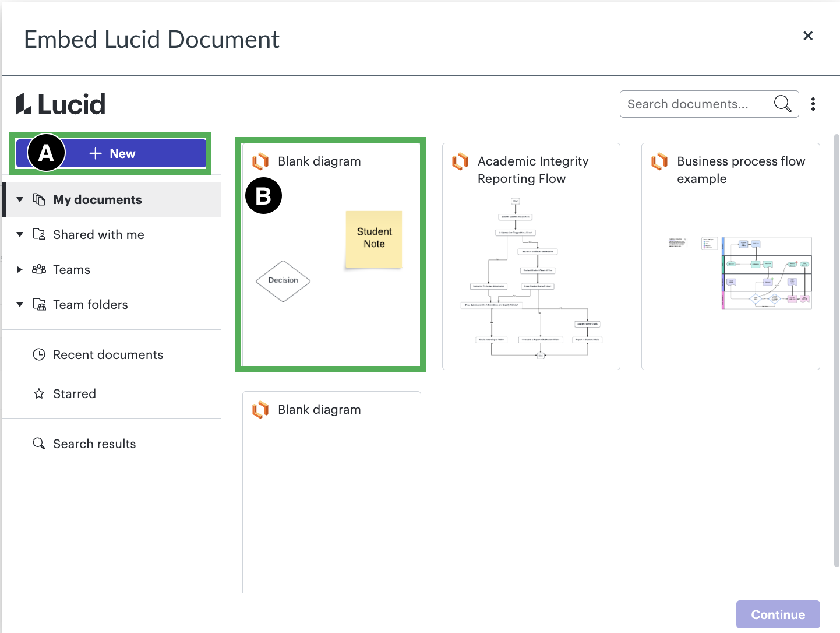Show Recent documents
This screenshot has height=633, width=840.
click(112, 354)
